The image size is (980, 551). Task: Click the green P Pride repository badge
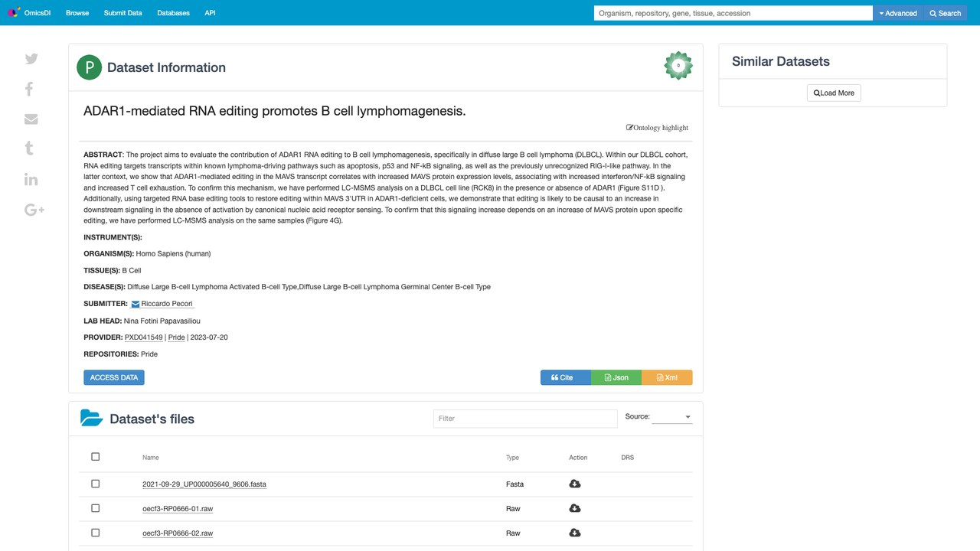[x=90, y=67]
